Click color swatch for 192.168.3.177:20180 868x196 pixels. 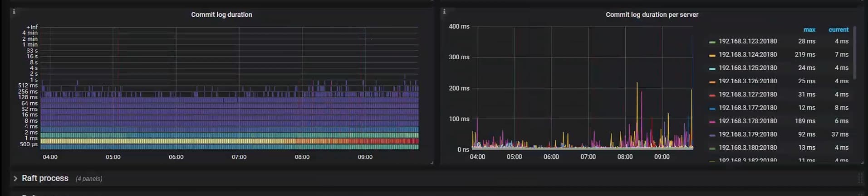pyautogui.click(x=712, y=108)
